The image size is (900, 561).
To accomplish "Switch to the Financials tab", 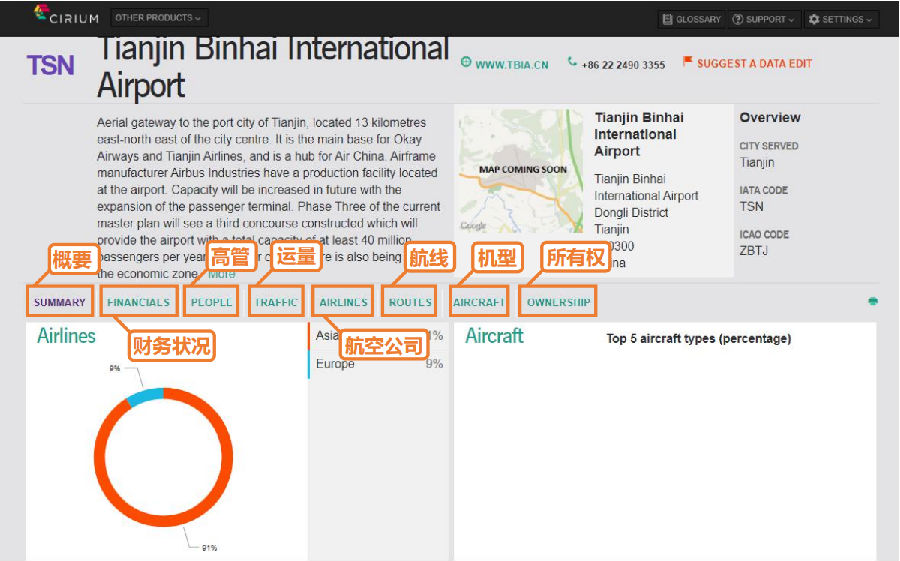I will pyautogui.click(x=139, y=302).
